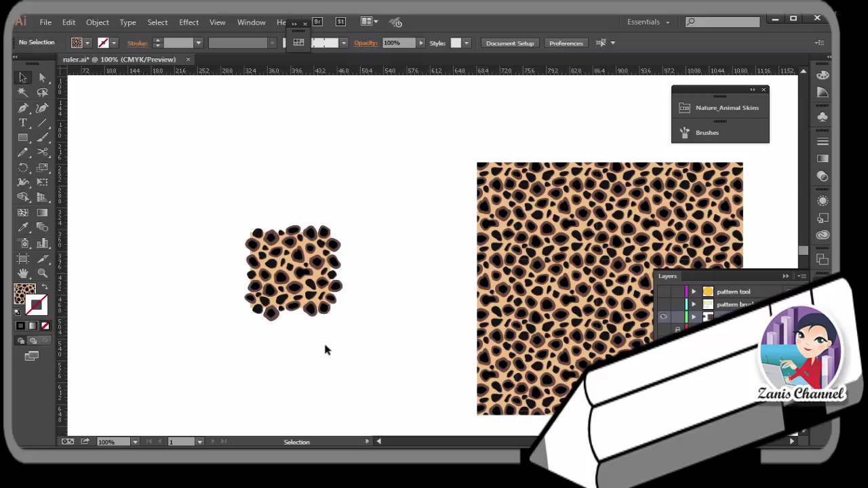Screen dimensions: 868x488
Task: Set paint mode to None
Action: pos(45,326)
